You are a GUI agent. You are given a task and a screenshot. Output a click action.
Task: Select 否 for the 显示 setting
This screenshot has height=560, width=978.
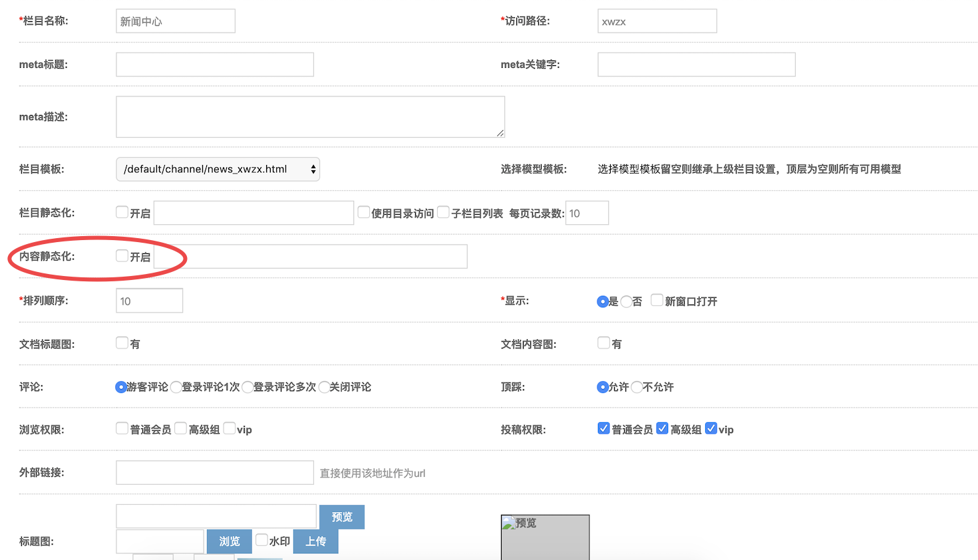626,301
